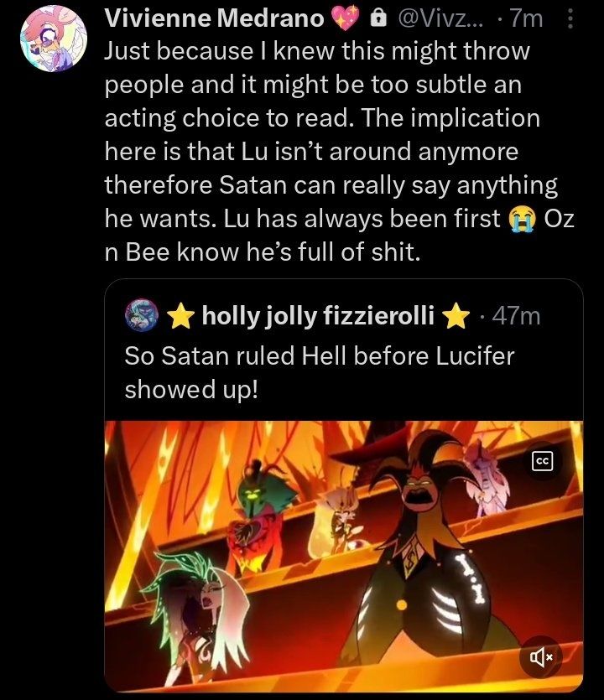Viewport: 604px width, 700px height.
Task: Click the crying emoji in the tweet
Action: (522, 219)
